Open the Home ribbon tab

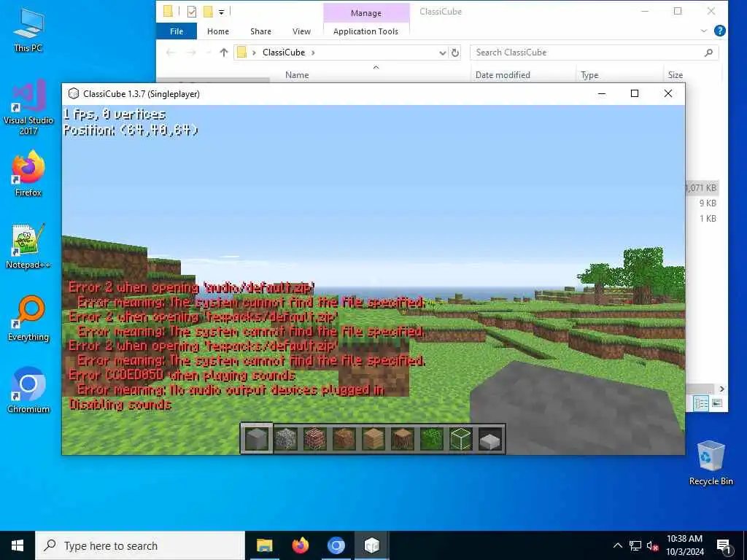tap(218, 31)
